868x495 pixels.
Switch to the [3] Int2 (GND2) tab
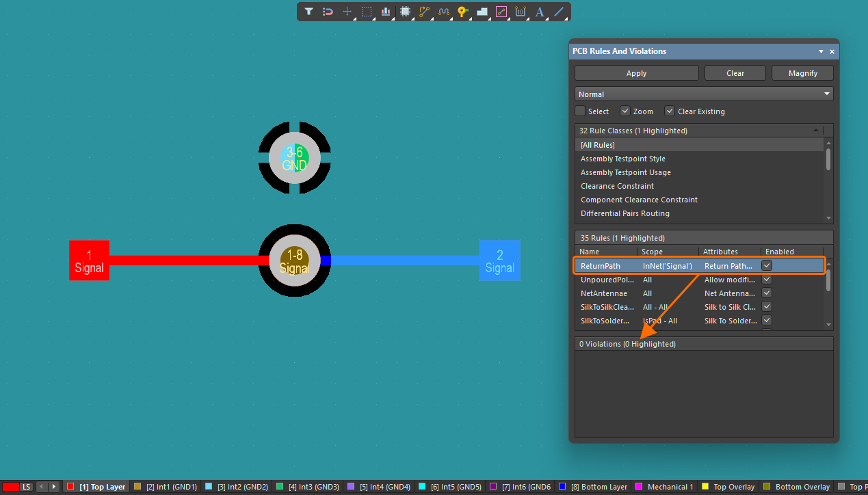pos(236,487)
